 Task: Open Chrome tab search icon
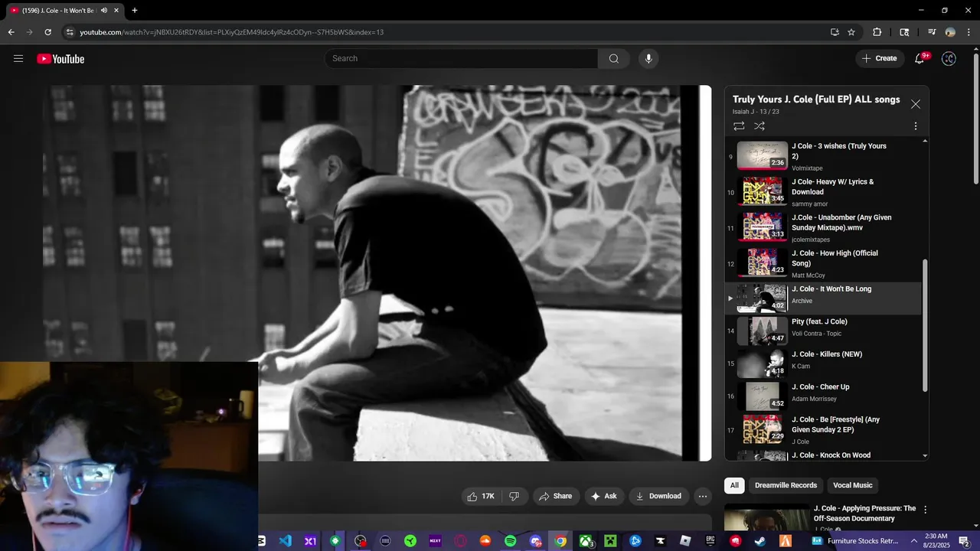tap(904, 32)
